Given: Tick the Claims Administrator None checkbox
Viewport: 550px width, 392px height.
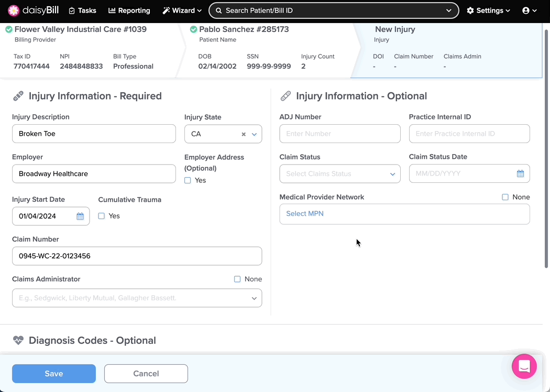Looking at the screenshot, I should [x=237, y=279].
